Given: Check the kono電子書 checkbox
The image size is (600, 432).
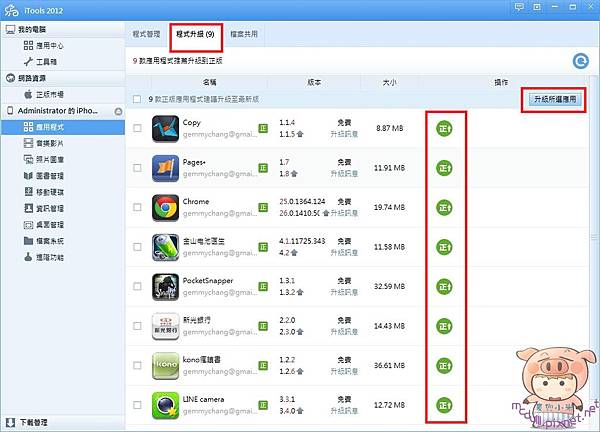Looking at the screenshot, I should [x=137, y=365].
